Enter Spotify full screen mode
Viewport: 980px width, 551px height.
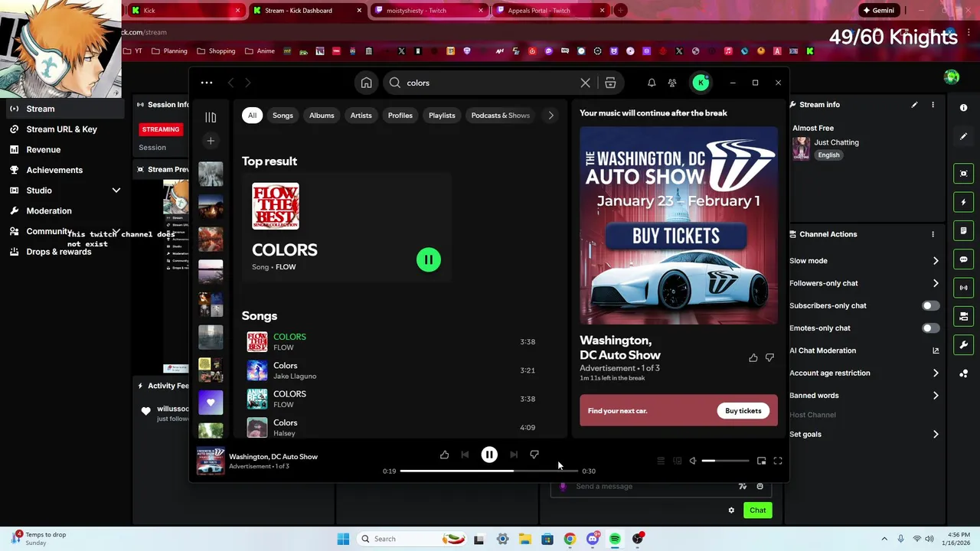778,461
